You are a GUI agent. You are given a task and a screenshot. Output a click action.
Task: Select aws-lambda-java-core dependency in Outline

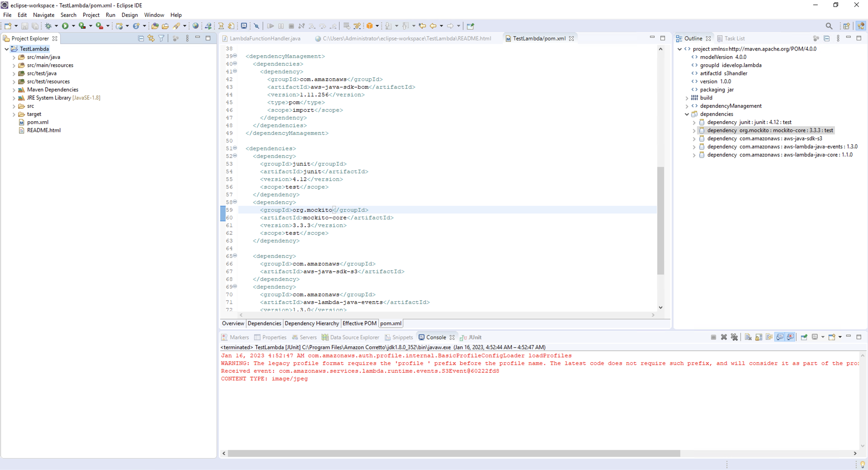coord(780,155)
